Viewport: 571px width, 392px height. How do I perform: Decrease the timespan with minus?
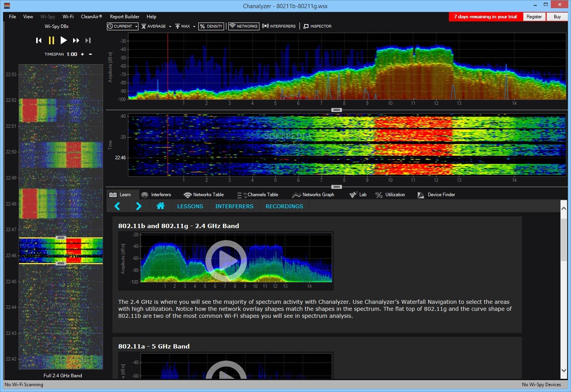pos(90,54)
